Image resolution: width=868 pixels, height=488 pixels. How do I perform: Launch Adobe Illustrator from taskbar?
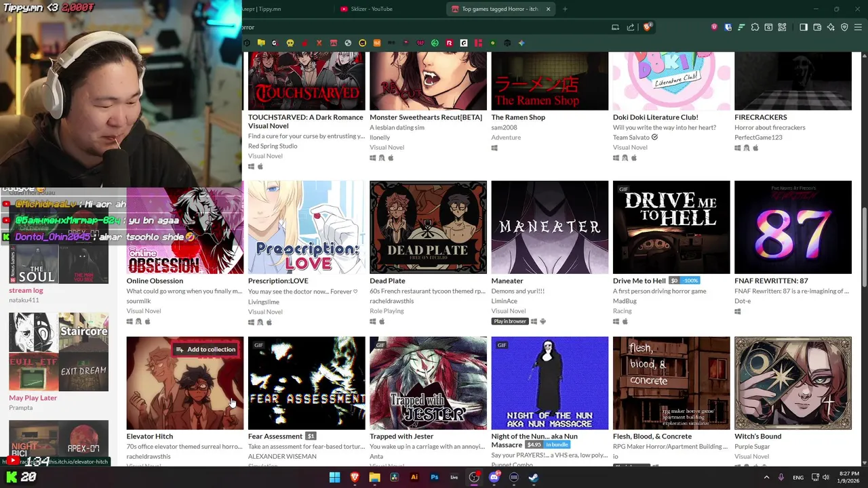414,477
